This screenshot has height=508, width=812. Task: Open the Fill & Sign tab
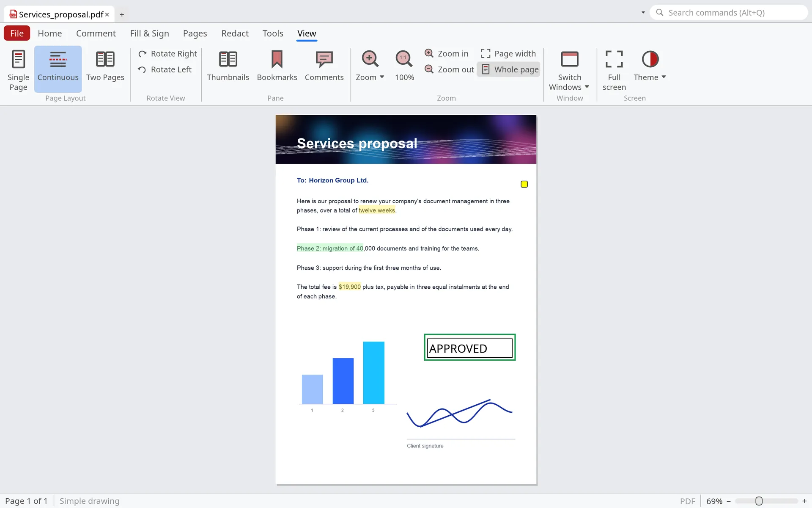(149, 33)
